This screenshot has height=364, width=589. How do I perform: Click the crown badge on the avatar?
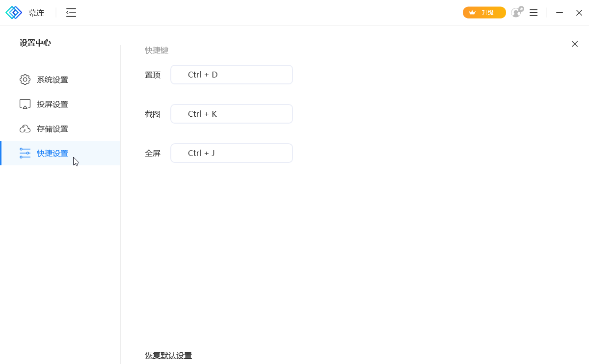coord(521,8)
